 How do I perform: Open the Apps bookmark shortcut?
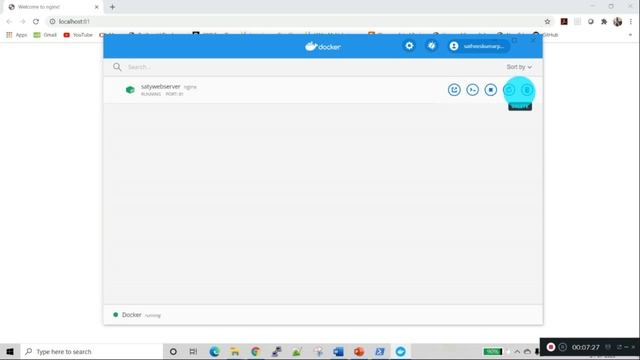click(17, 35)
